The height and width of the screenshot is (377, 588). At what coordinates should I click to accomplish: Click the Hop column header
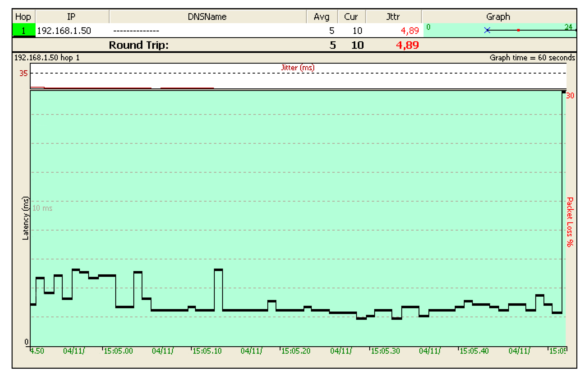tap(23, 17)
